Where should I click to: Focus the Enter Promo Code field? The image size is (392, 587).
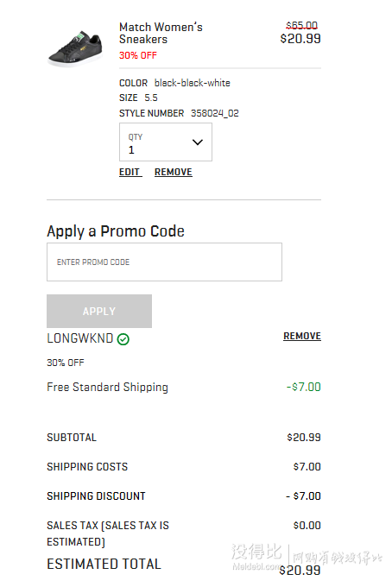(x=164, y=262)
